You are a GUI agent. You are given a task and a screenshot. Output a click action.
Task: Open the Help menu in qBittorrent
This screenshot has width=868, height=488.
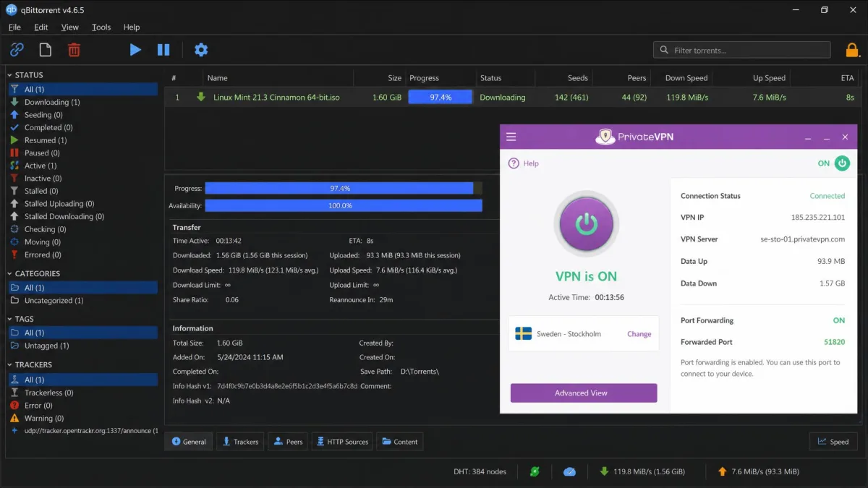[132, 27]
